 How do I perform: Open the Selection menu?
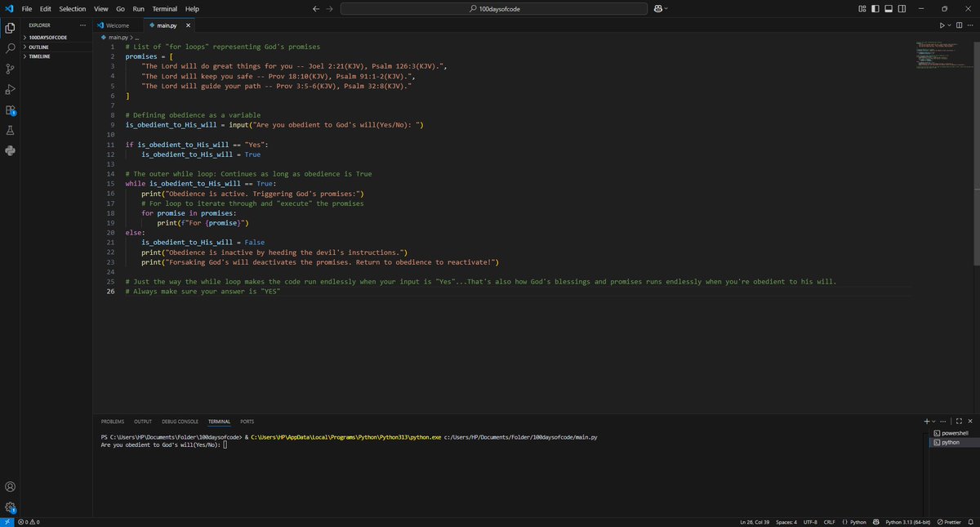pos(73,8)
